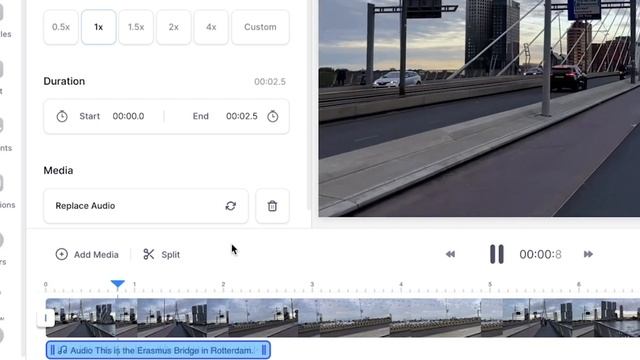Select the Erasmus Bridge audio clip
The image size is (640, 360).
click(158, 350)
